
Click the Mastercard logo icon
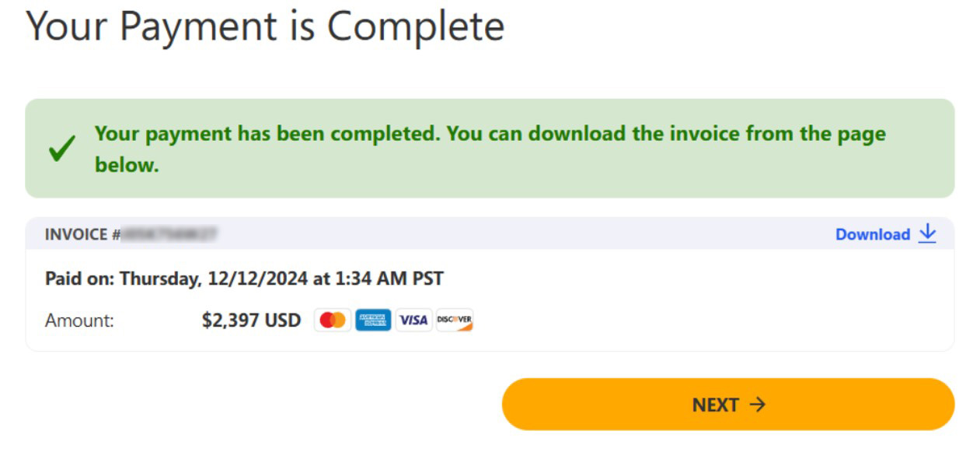[x=333, y=320]
